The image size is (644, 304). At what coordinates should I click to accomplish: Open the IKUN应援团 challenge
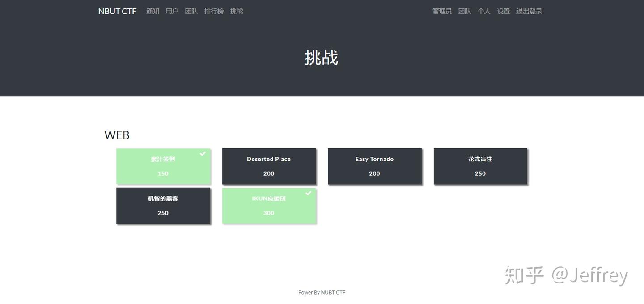coord(269,205)
